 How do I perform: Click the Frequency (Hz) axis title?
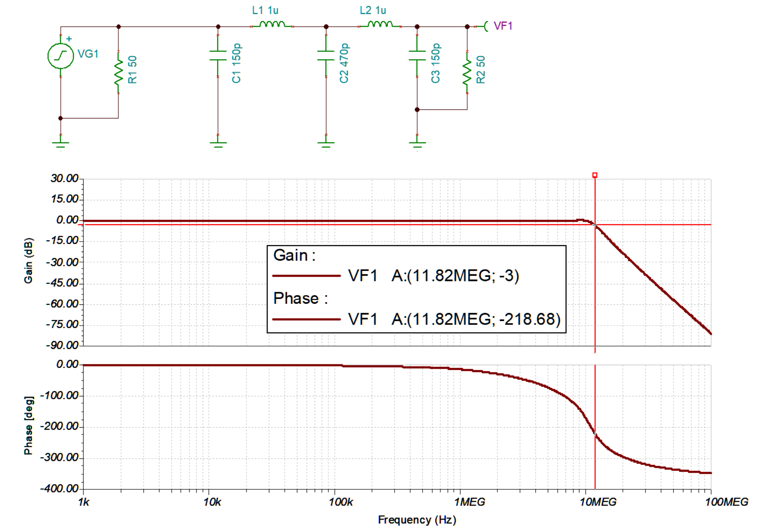point(417,520)
